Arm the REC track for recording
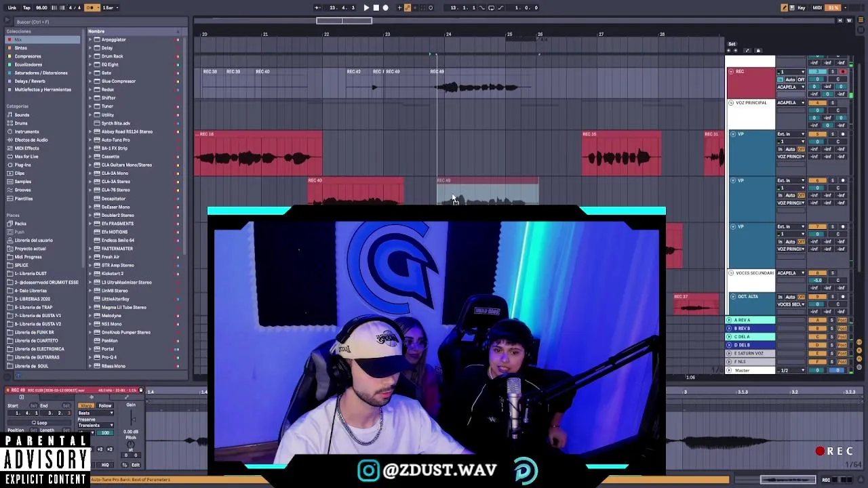 [x=843, y=72]
